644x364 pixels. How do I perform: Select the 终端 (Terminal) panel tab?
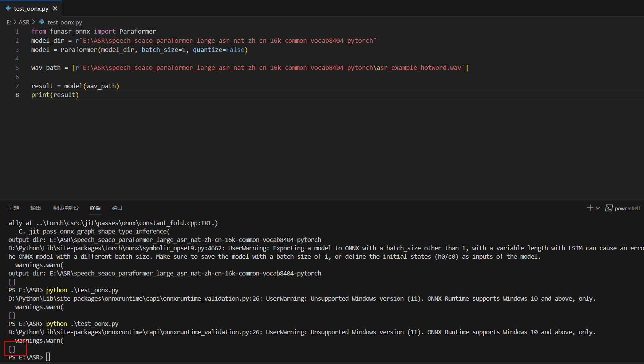click(x=95, y=208)
